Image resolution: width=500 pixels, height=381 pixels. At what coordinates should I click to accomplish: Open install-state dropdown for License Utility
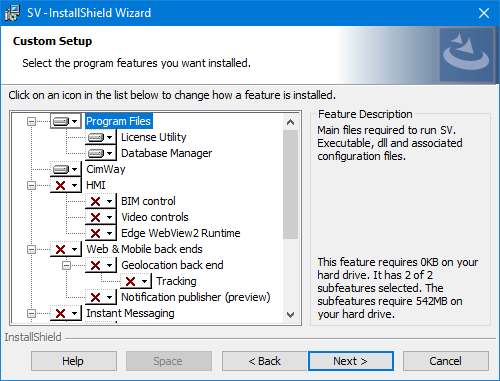[x=101, y=137]
